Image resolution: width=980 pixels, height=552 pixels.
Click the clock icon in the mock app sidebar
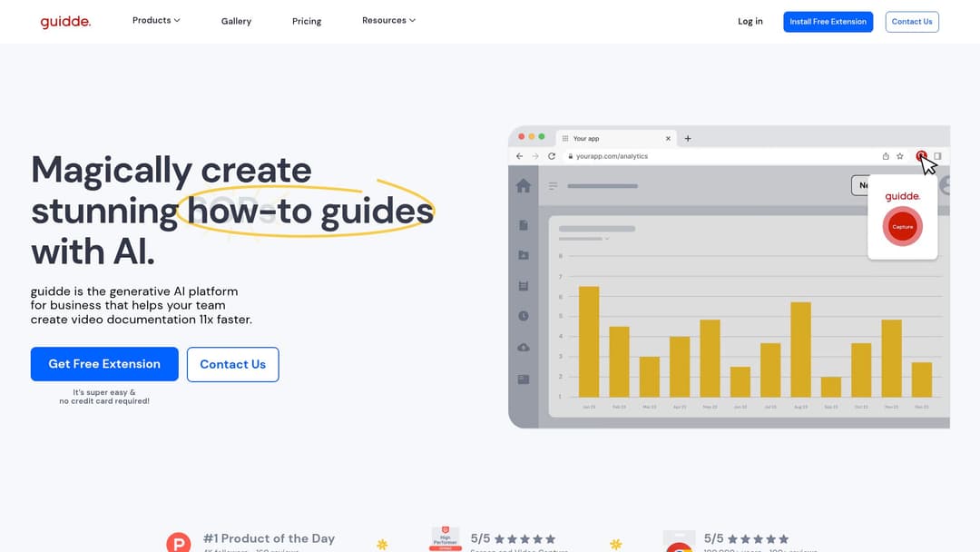pos(524,316)
